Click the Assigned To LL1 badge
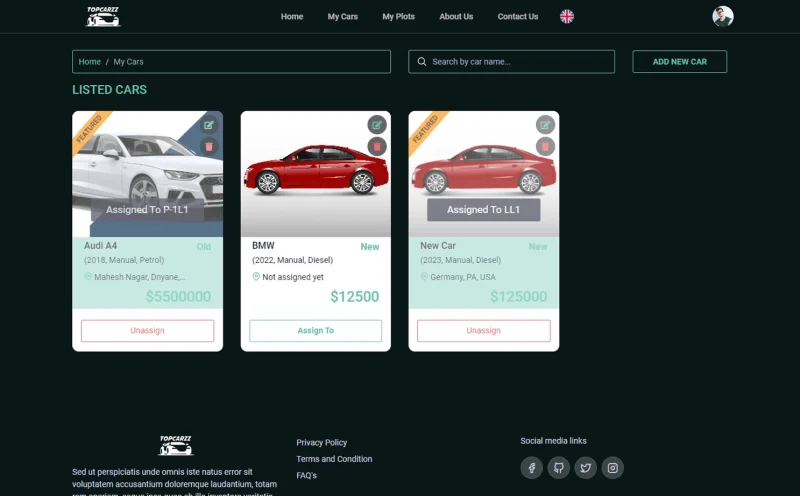Viewport: 800px width, 496px height. click(484, 210)
